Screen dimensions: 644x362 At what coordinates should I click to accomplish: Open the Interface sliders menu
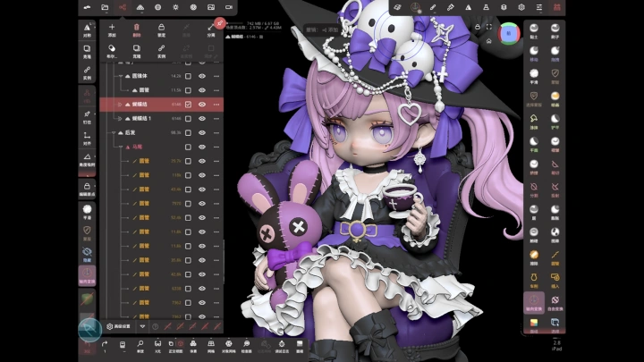coord(538,7)
